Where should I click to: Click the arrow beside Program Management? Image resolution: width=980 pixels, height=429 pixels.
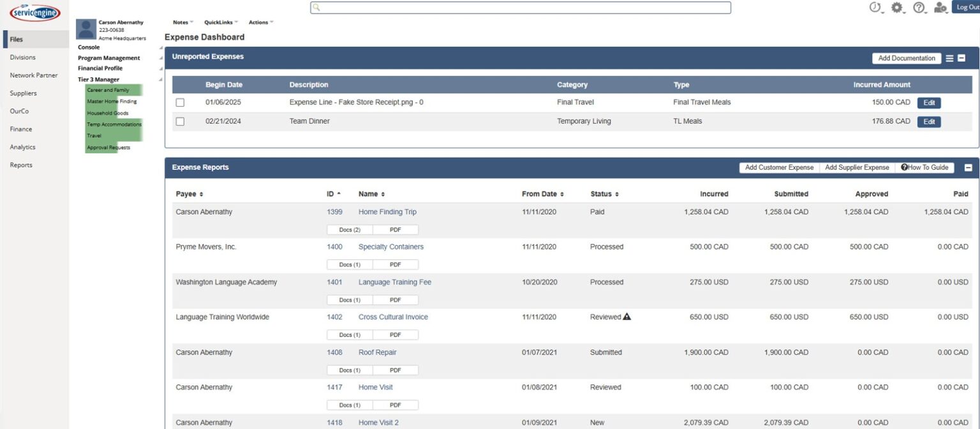coord(161,59)
